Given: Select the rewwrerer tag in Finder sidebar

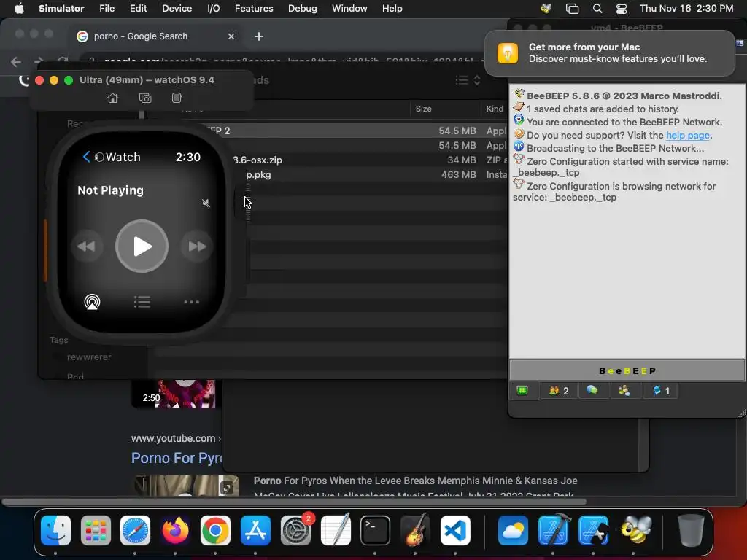Looking at the screenshot, I should (x=89, y=357).
